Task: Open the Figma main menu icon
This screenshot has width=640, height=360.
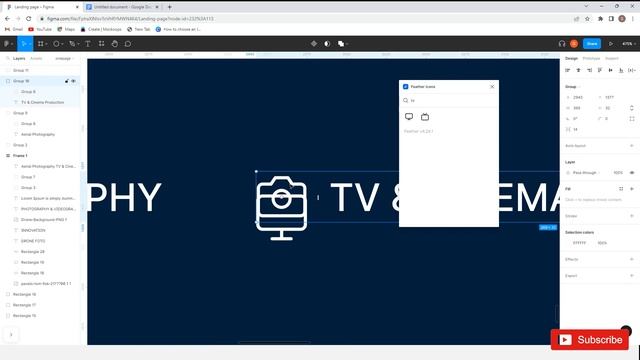Action: point(7,44)
